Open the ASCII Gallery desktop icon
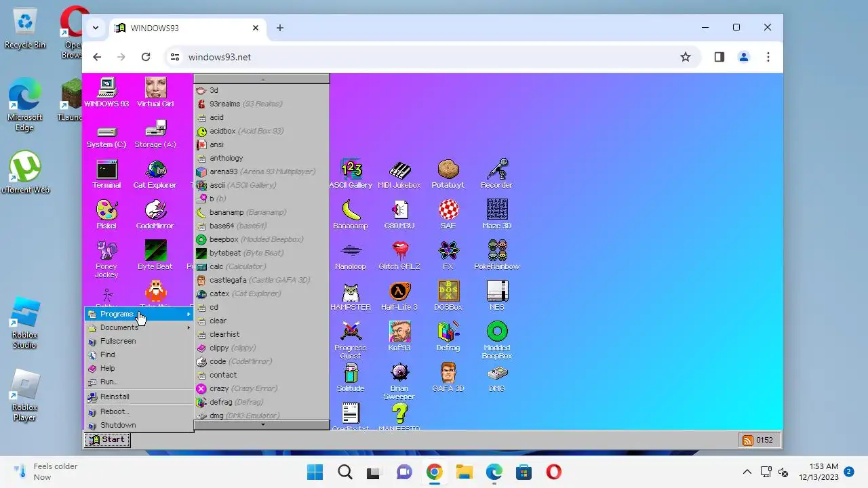Viewport: 868px width, 488px height. point(351,174)
